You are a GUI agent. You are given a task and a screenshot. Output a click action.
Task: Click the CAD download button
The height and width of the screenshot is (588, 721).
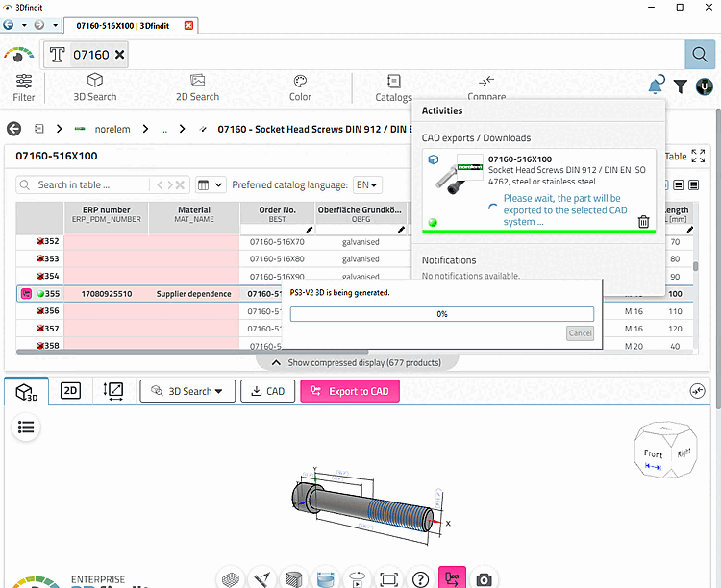click(267, 391)
